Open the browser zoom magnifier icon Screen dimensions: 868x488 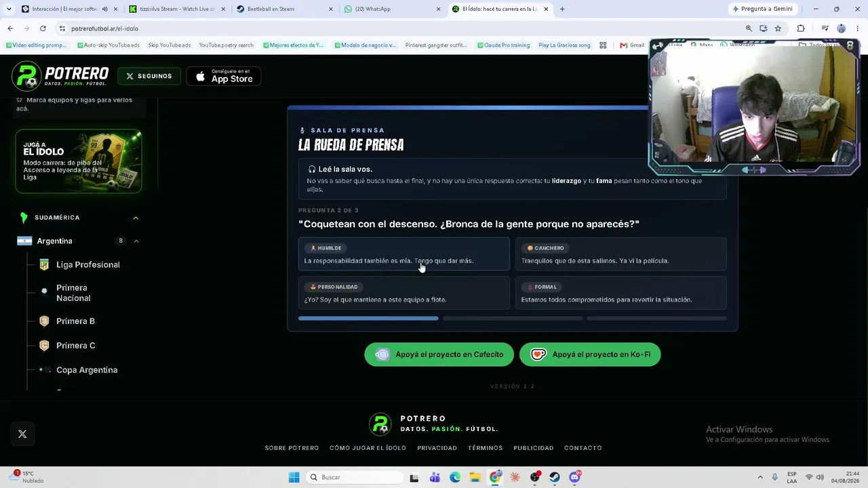click(x=749, y=28)
